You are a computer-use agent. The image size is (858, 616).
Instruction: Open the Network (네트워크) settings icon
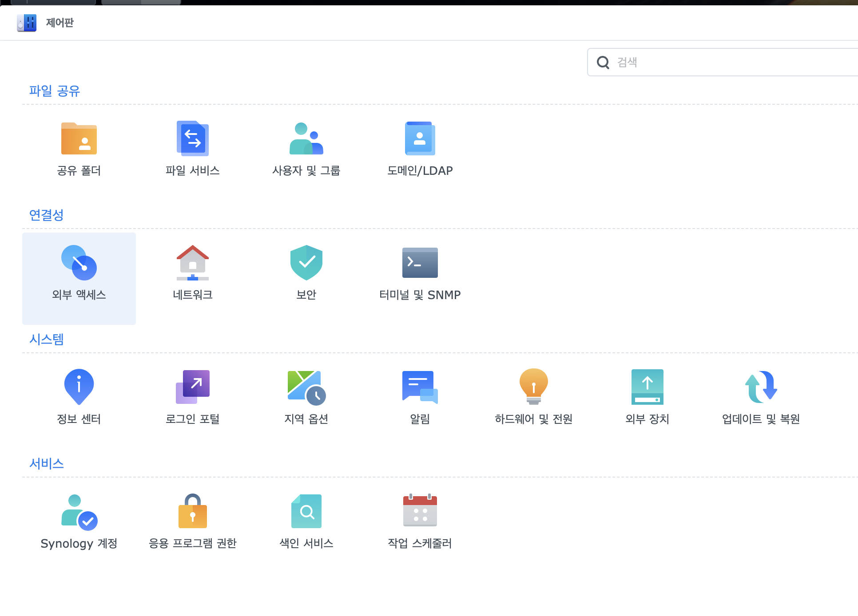pyautogui.click(x=193, y=263)
